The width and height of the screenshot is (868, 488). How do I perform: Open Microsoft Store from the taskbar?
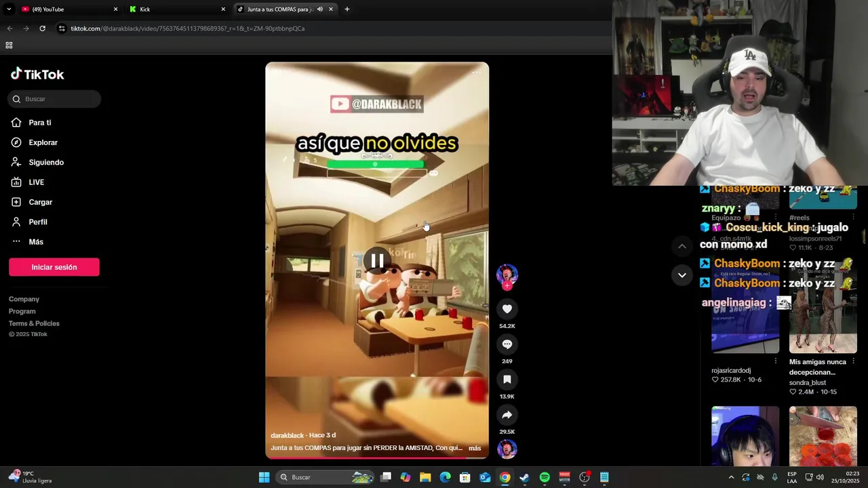[x=465, y=477]
